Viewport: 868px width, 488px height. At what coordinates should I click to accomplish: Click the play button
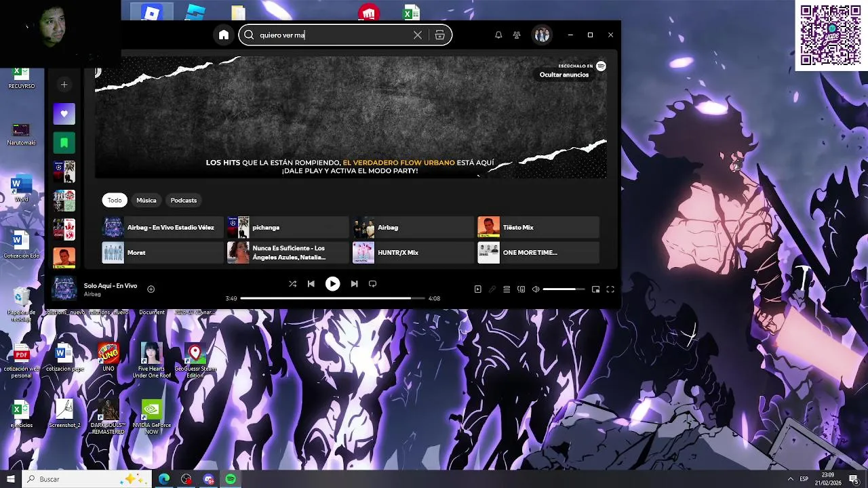(332, 284)
